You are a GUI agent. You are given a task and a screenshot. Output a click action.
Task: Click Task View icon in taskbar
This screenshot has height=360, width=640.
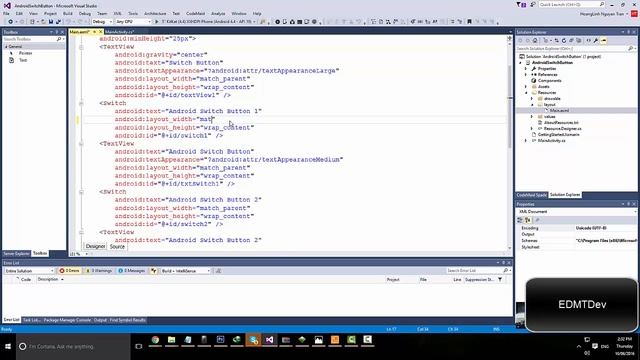point(139,347)
